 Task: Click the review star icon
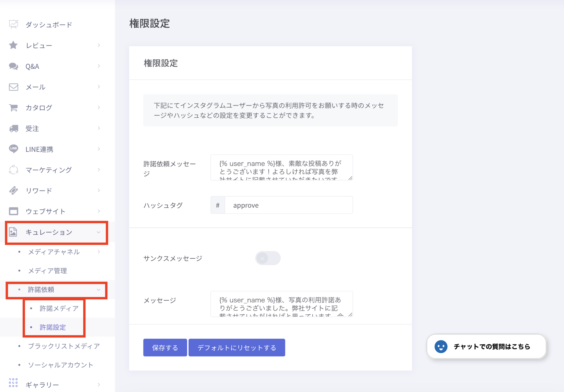pyautogui.click(x=13, y=45)
